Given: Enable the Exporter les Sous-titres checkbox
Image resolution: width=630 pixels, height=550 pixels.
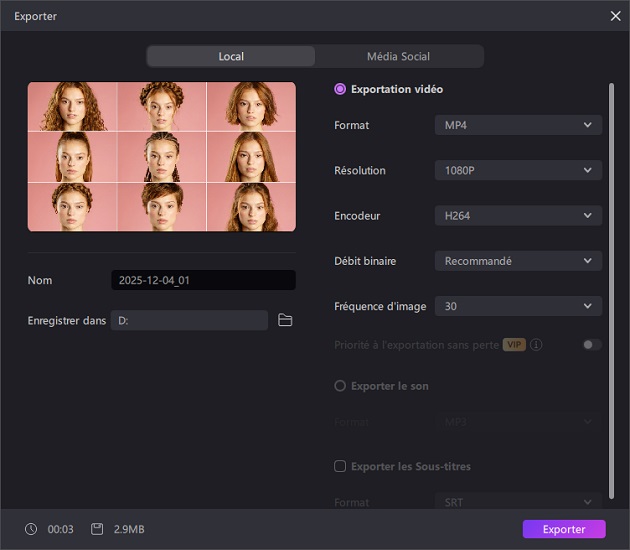Looking at the screenshot, I should click(x=340, y=466).
